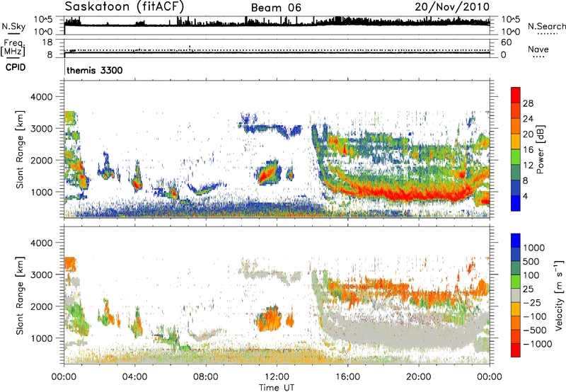Click the '16:00' time tick label
The width and height of the screenshot is (566, 392).
(347, 377)
